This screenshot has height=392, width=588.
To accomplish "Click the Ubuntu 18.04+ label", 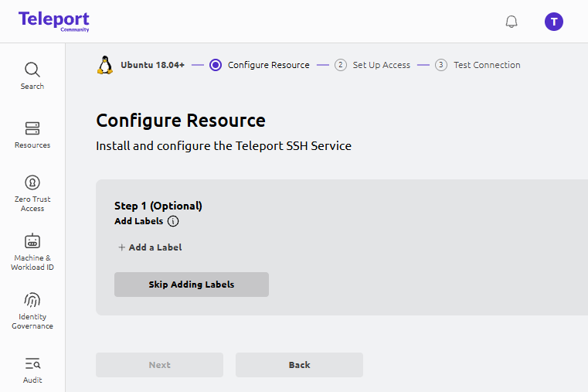I will tap(152, 65).
